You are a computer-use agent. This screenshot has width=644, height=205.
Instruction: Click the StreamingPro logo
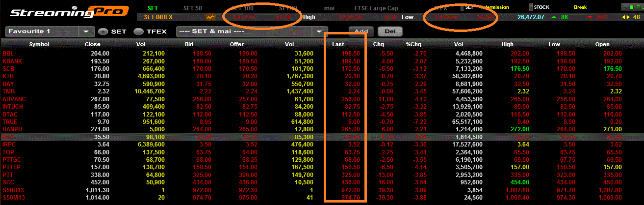(69, 11)
